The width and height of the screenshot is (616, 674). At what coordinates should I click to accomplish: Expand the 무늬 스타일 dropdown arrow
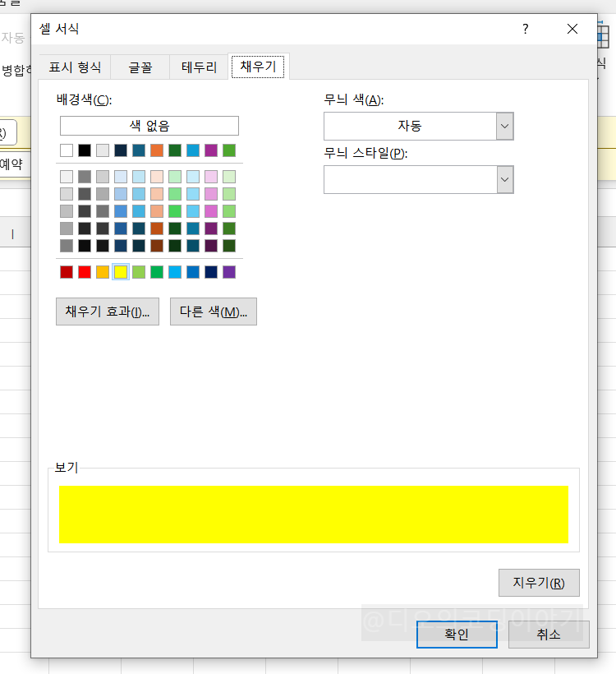[505, 179]
